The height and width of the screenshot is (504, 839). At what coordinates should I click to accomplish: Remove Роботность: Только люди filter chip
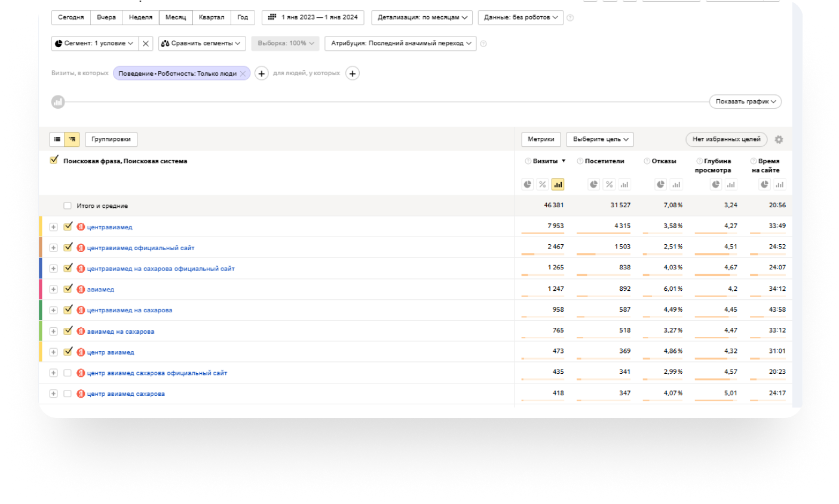coord(243,74)
